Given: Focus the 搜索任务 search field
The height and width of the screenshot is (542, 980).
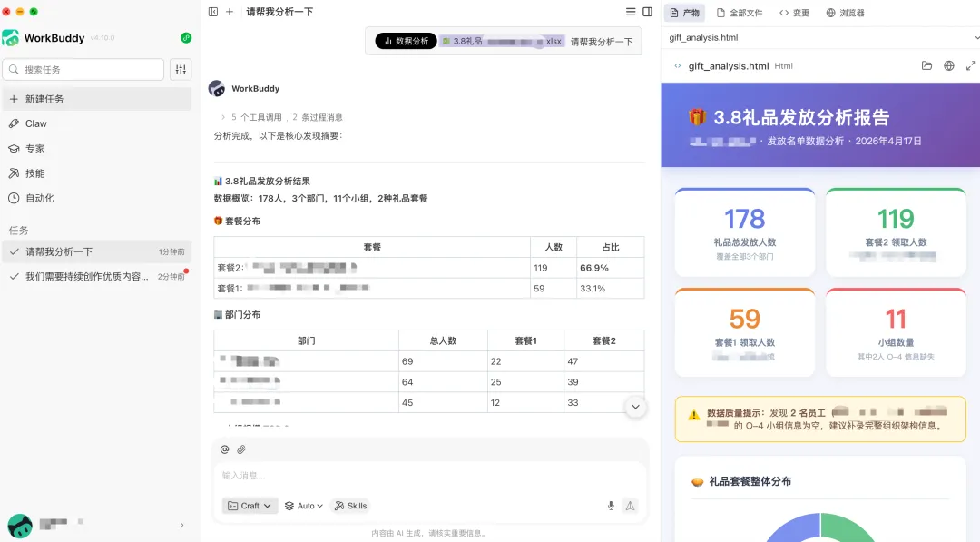Looking at the screenshot, I should click(x=83, y=69).
